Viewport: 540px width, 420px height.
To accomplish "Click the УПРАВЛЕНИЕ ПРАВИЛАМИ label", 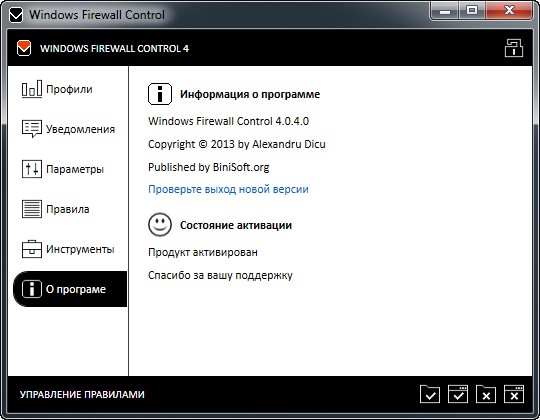I will (x=82, y=395).
